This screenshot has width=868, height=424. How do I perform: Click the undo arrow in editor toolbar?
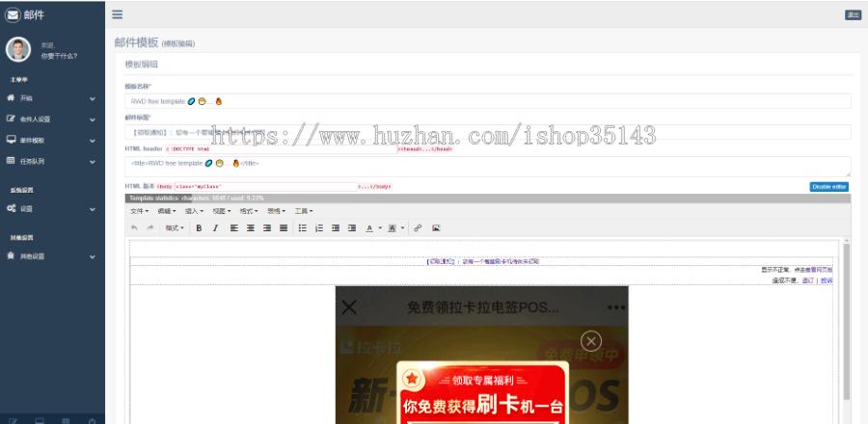pos(134,228)
